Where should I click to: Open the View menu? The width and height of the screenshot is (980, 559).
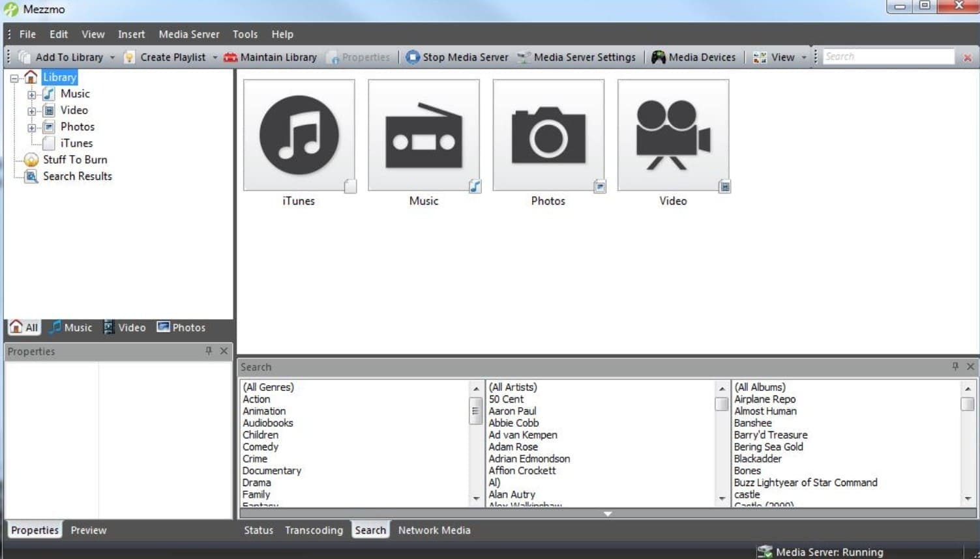[93, 35]
